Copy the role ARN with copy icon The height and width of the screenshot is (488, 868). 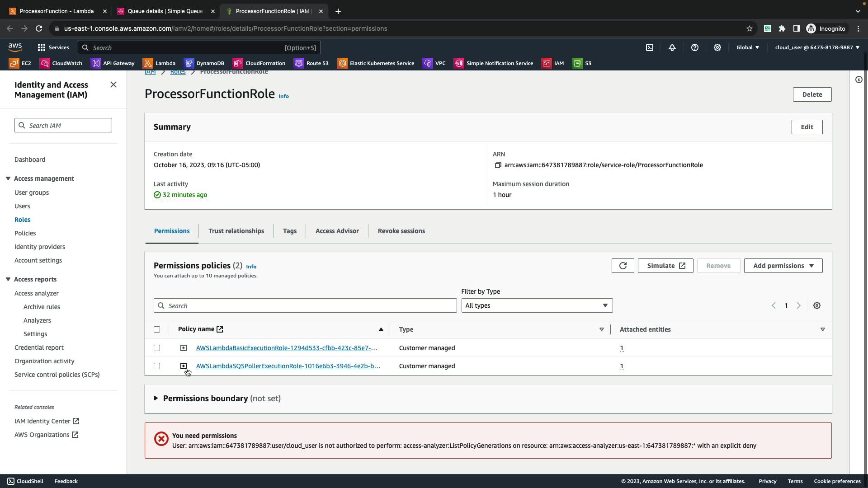click(498, 165)
